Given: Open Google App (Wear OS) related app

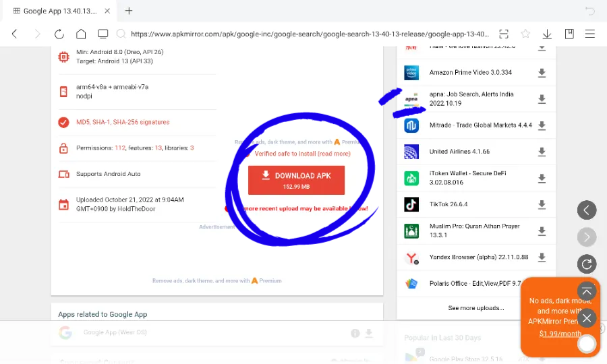Looking at the screenshot, I should [115, 332].
